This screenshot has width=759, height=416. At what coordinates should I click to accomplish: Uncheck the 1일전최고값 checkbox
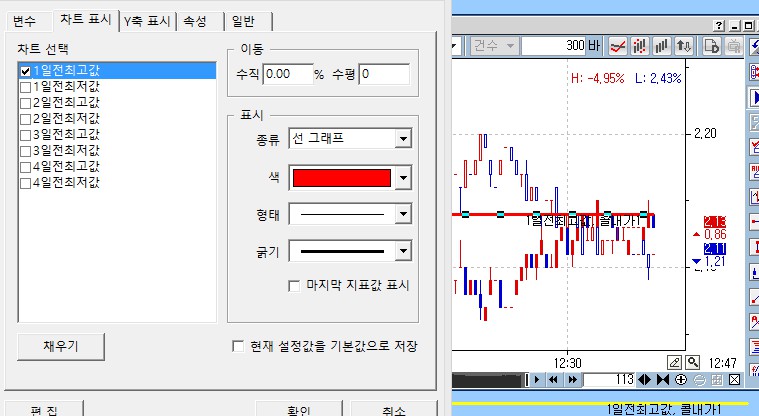[25, 71]
